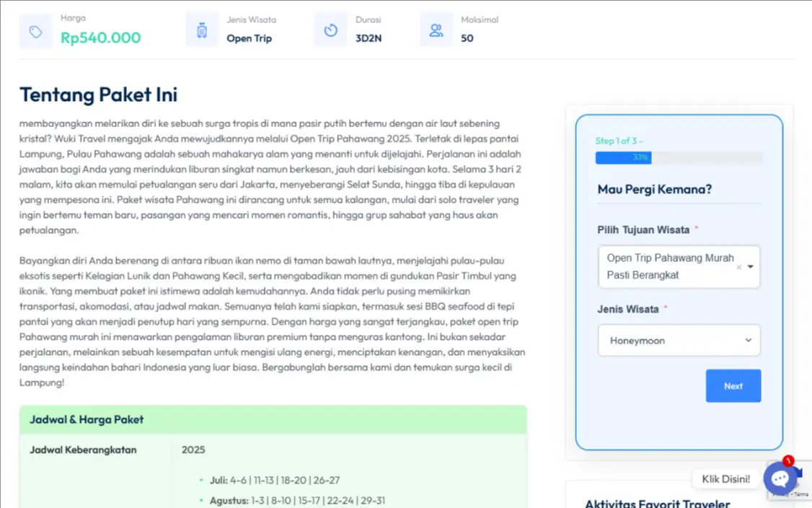Click the price tag icon beside Harga

[x=35, y=32]
